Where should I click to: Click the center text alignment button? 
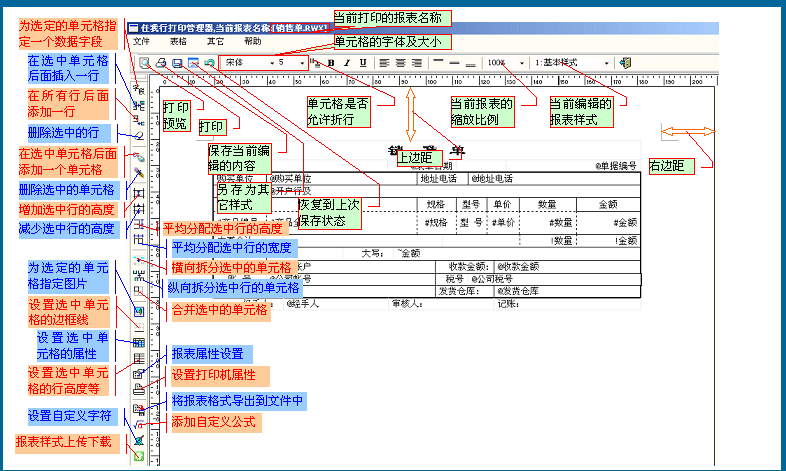402,63
